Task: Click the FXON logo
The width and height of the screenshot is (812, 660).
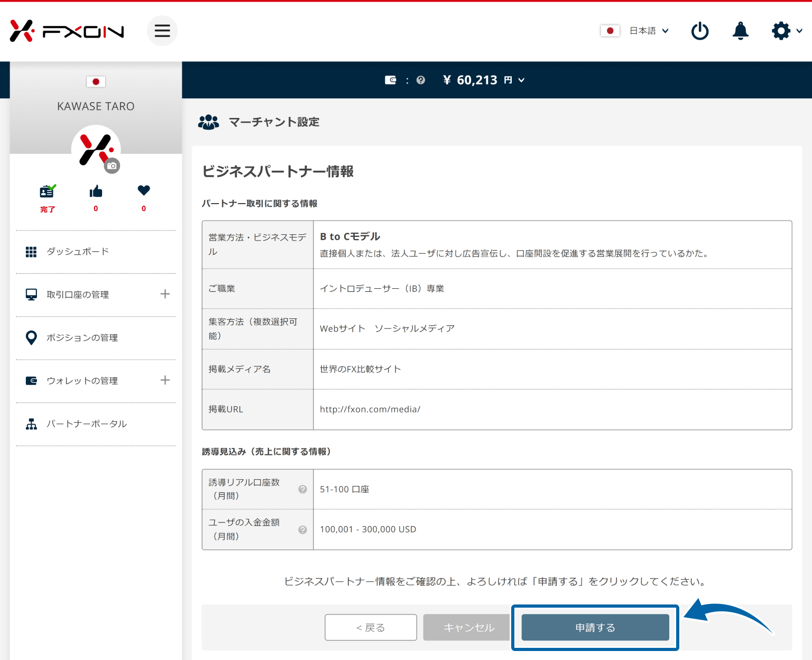Action: point(67,31)
